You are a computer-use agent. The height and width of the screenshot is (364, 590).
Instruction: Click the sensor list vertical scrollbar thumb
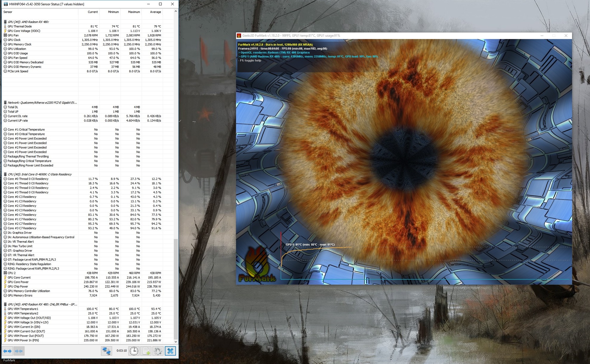point(176,289)
